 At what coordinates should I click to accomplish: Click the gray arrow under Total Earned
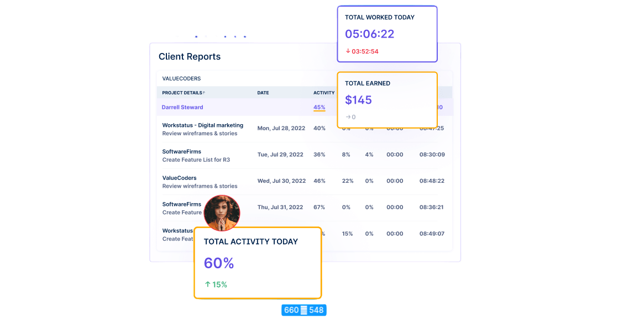click(x=348, y=117)
